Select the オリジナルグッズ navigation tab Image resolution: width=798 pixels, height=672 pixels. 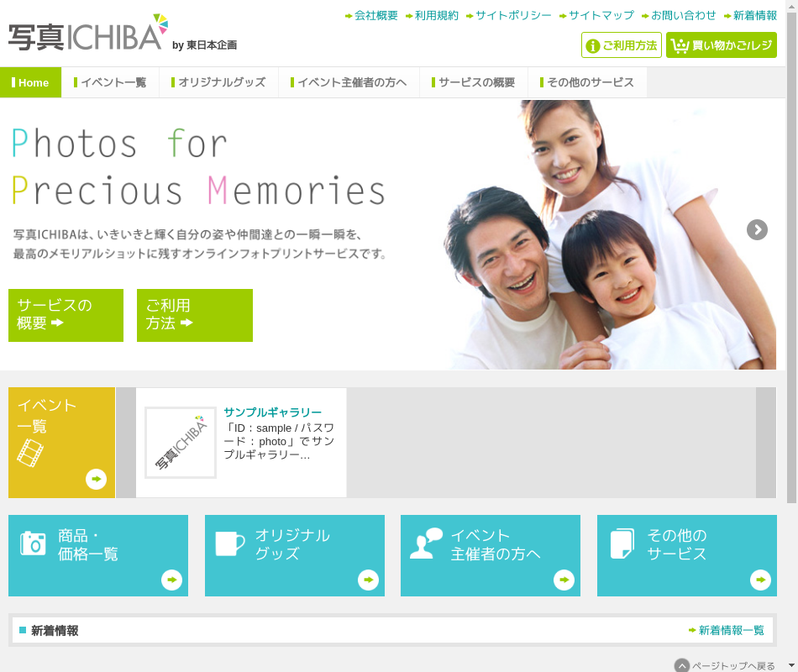218,82
